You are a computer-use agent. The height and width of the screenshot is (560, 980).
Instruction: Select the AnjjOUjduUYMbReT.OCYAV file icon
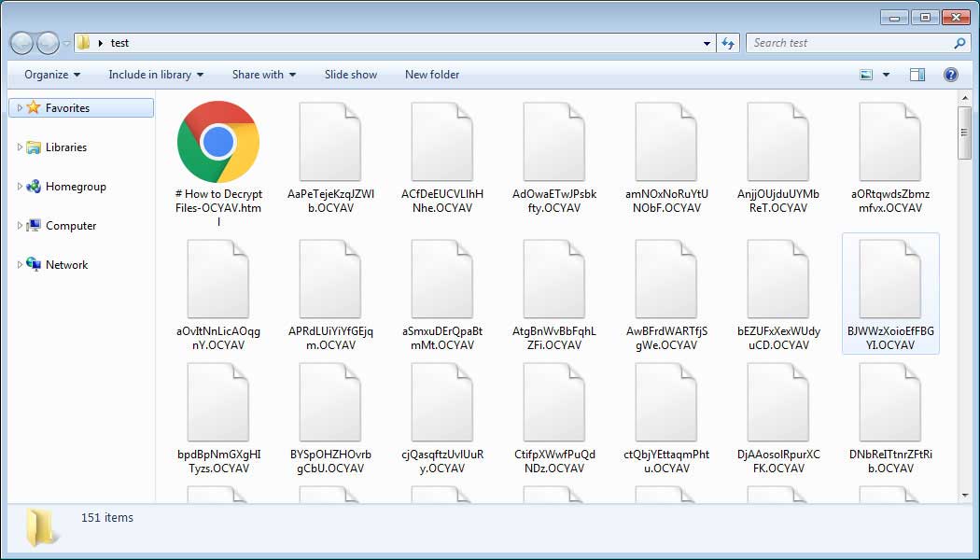click(x=778, y=142)
